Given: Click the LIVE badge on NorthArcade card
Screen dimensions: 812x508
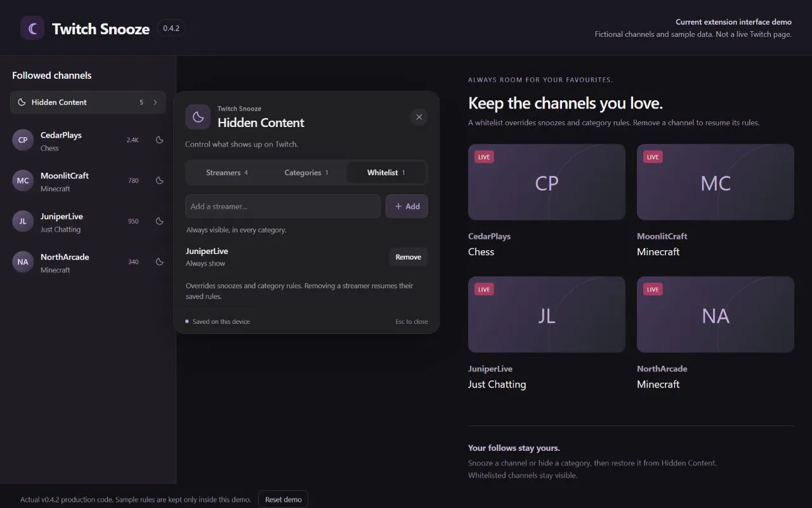Looking at the screenshot, I should pos(653,289).
